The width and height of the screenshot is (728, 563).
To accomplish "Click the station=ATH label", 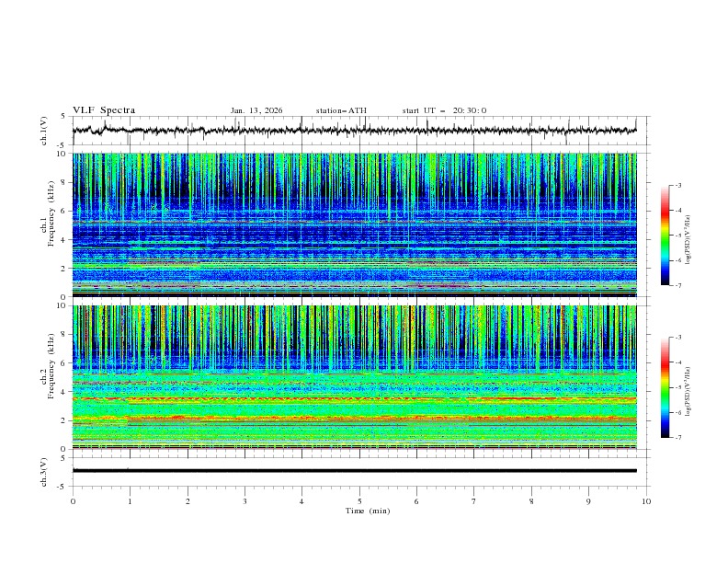I will (341, 110).
